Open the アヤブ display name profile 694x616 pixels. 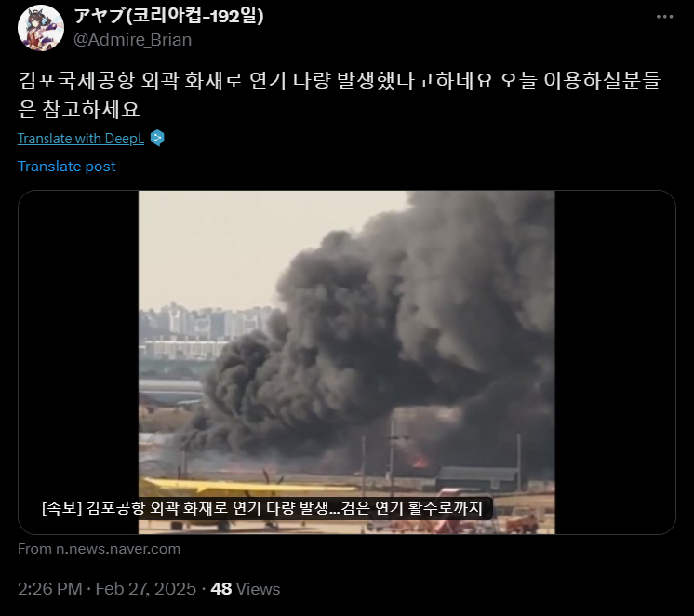pyautogui.click(x=168, y=16)
